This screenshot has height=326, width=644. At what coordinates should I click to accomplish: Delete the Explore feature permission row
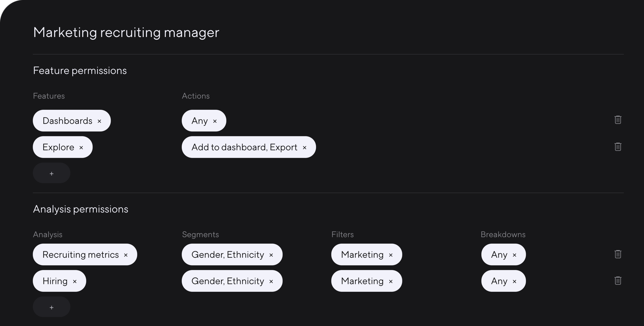(618, 147)
